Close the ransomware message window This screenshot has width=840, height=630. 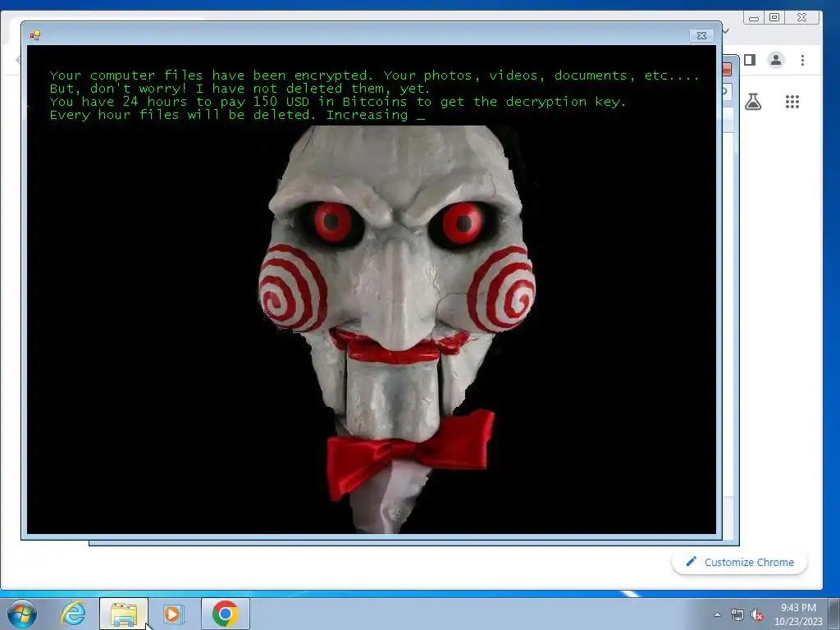701,35
